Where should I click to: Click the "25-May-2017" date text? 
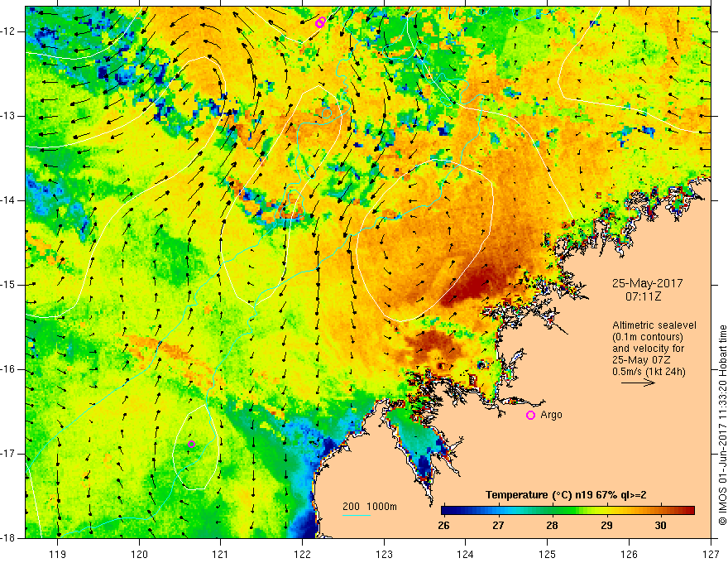pyautogui.click(x=647, y=283)
